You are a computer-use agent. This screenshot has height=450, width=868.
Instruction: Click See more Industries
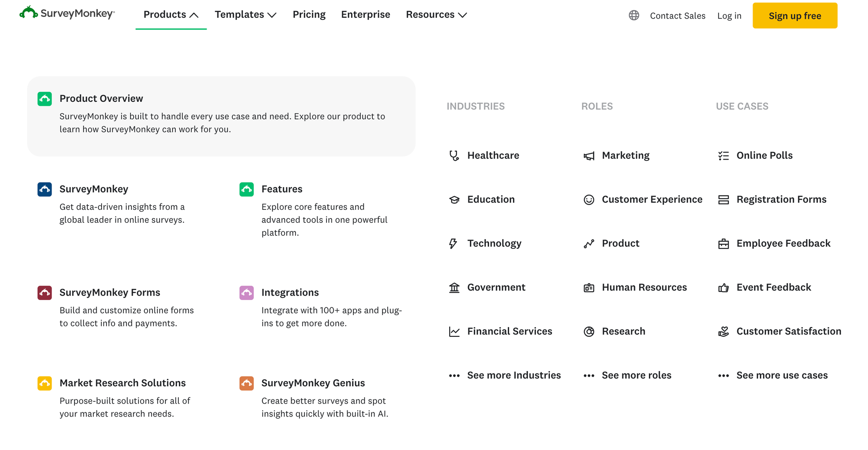click(x=514, y=375)
